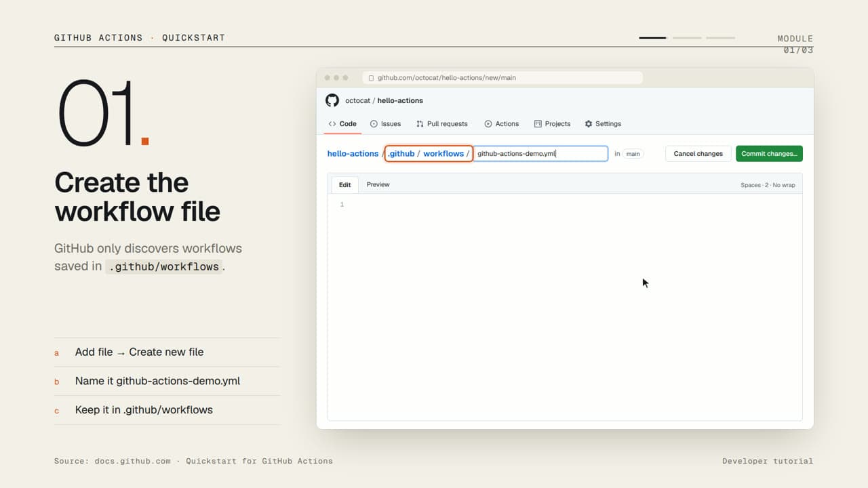The height and width of the screenshot is (488, 868).
Task: Click the Issues circle icon
Action: pyautogui.click(x=374, y=124)
